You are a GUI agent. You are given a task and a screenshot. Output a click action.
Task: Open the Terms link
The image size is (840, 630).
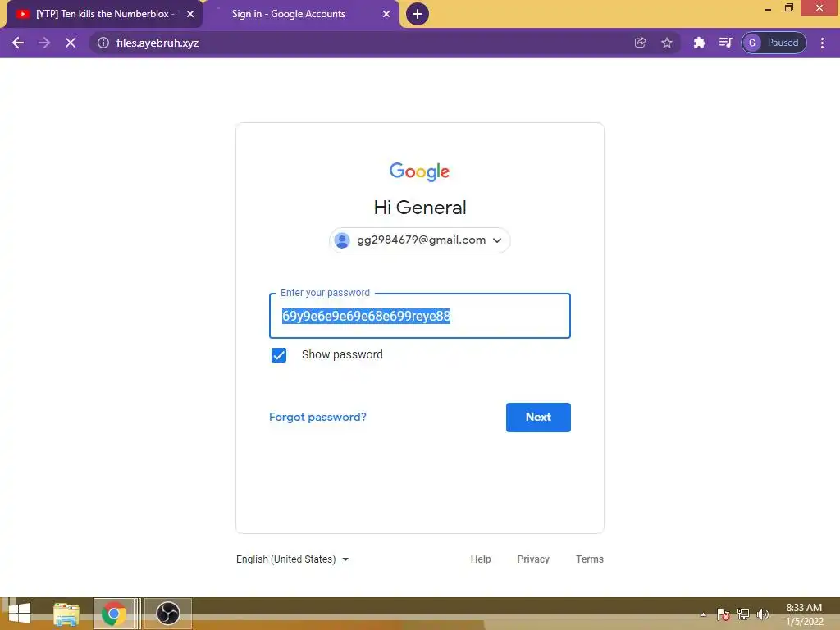[589, 559]
